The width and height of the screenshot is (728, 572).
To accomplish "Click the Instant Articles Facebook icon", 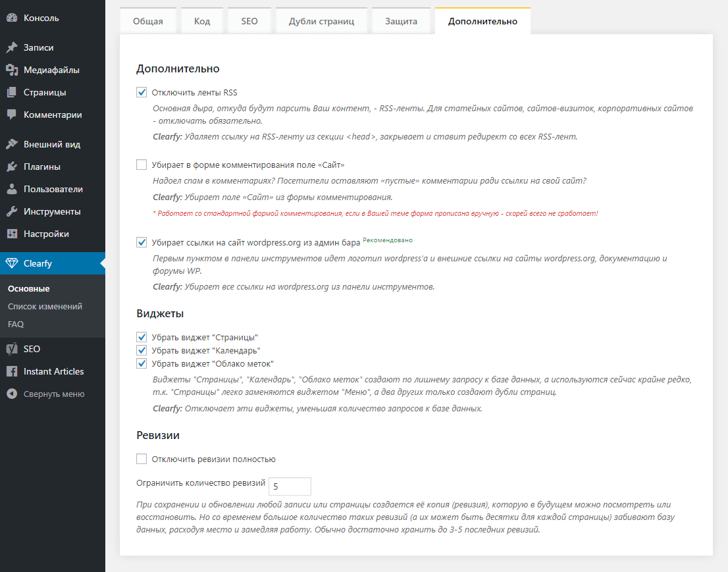I will [12, 371].
